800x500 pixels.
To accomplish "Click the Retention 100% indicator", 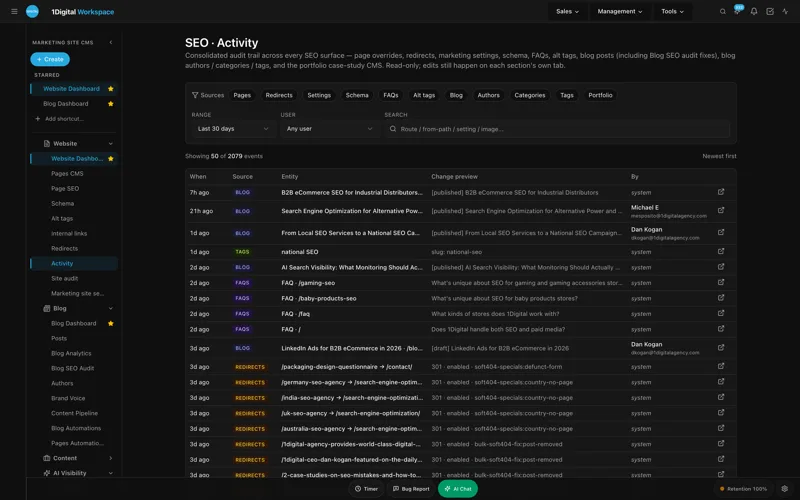I will tap(743, 489).
